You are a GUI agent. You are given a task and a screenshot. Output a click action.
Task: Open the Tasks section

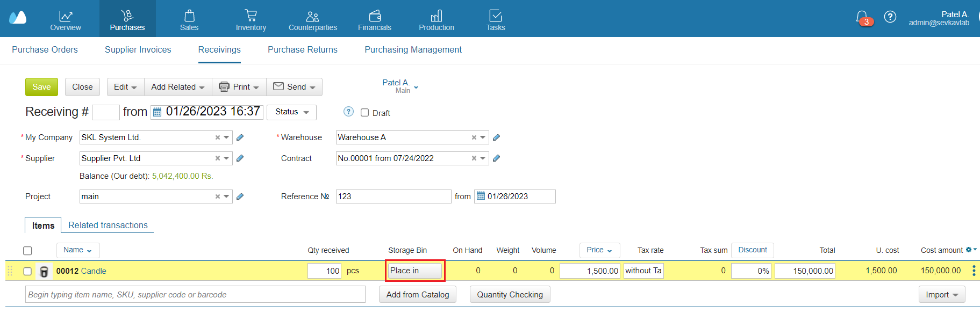[x=496, y=19]
